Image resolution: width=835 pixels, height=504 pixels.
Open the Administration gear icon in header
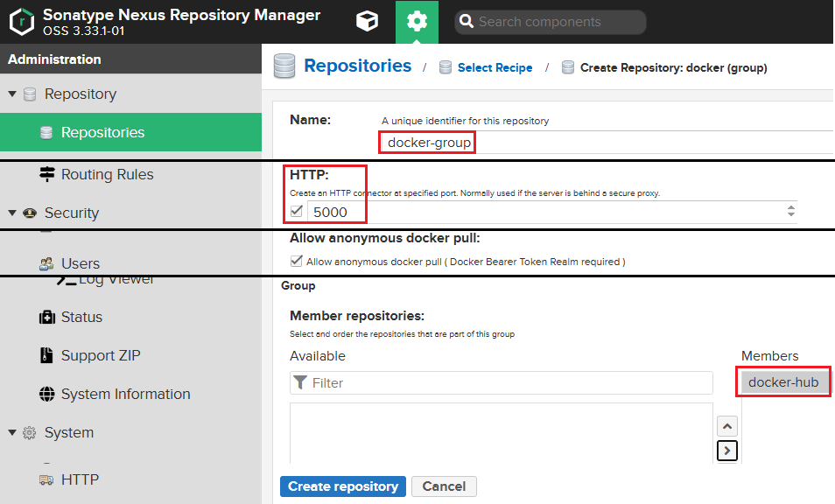pos(417,21)
